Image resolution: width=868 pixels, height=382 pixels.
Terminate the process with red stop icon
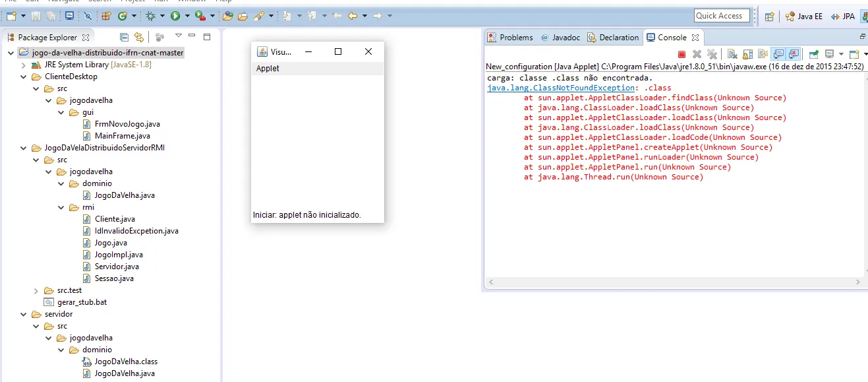click(681, 54)
